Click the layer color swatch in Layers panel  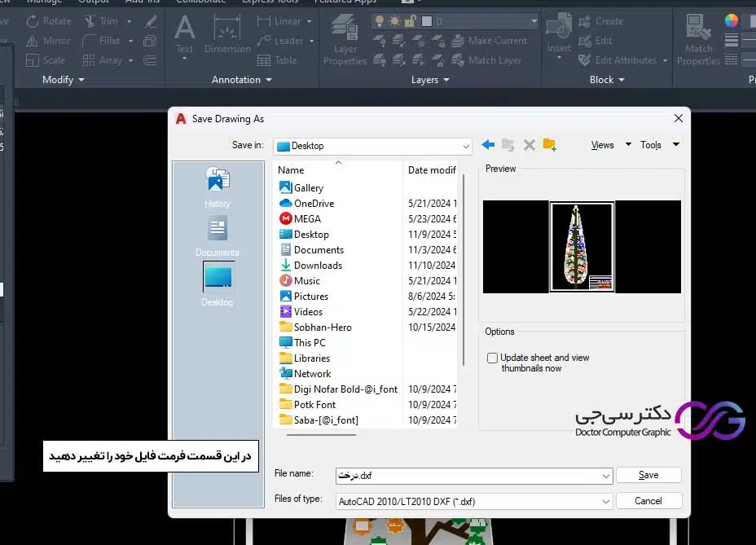coord(427,21)
